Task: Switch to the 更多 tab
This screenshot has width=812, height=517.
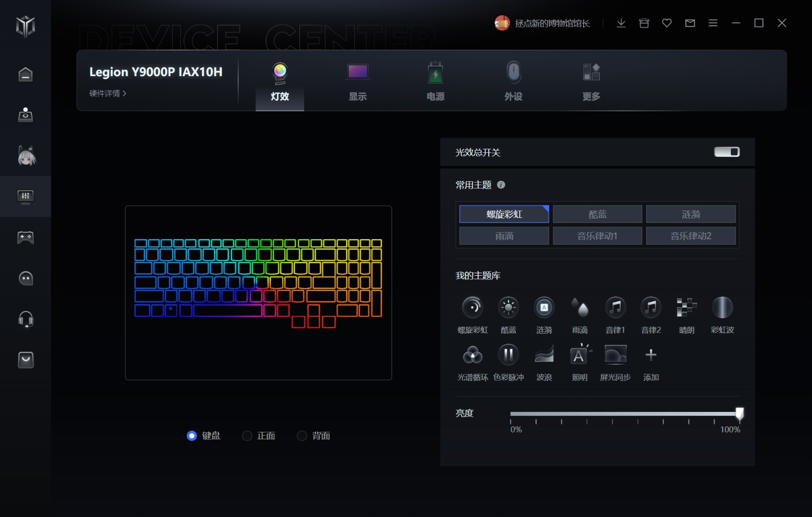Action: [591, 82]
